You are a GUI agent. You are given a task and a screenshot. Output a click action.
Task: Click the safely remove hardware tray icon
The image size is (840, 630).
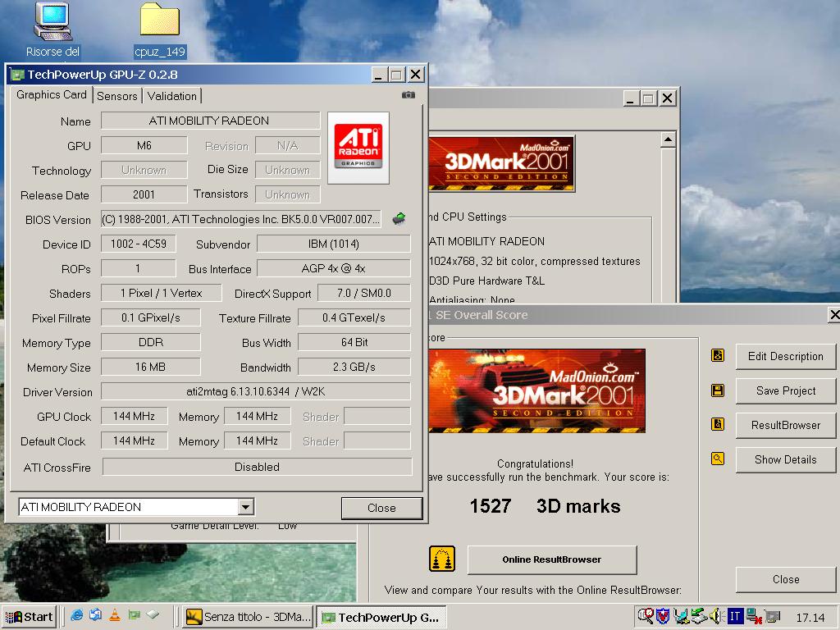(699, 617)
